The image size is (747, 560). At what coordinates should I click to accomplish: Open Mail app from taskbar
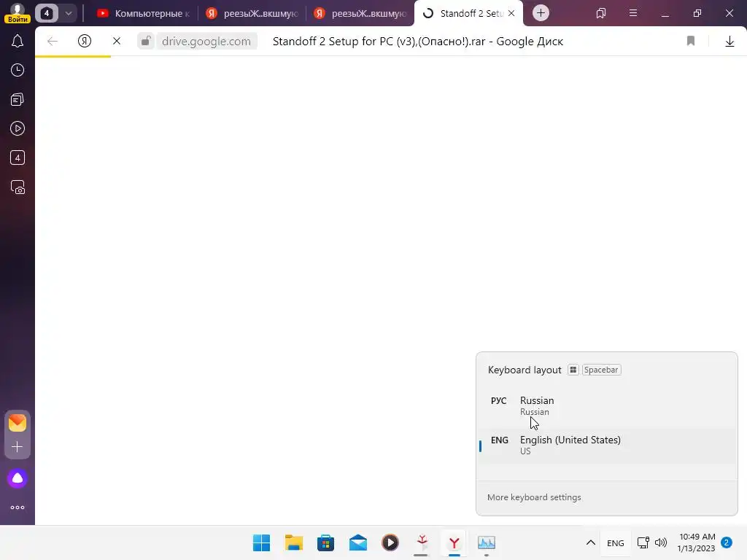[357, 542]
